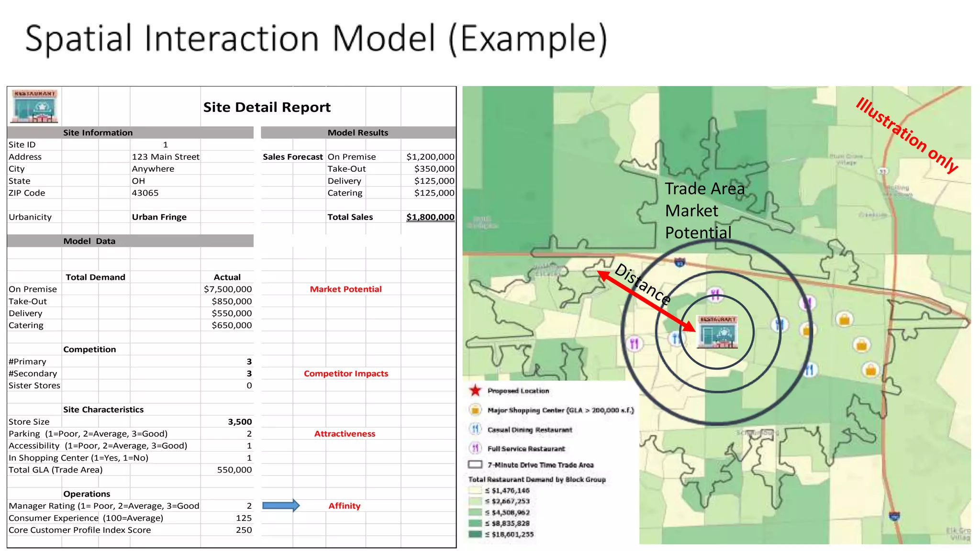
Task: Click the restaurant logo beside Site Detail Report
Action: (35, 106)
